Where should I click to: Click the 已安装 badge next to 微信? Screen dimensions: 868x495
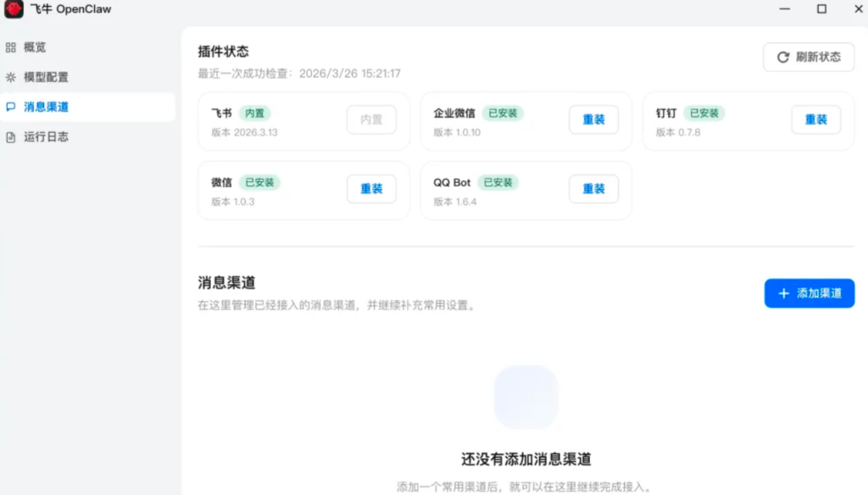[x=259, y=182]
